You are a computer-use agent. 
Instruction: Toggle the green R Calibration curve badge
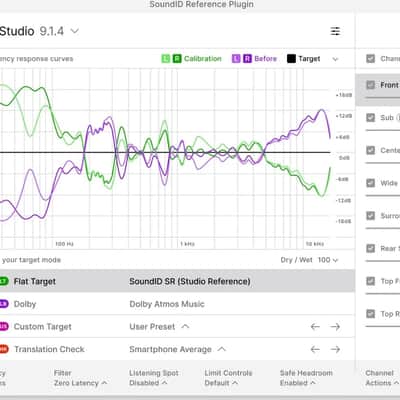click(177, 59)
